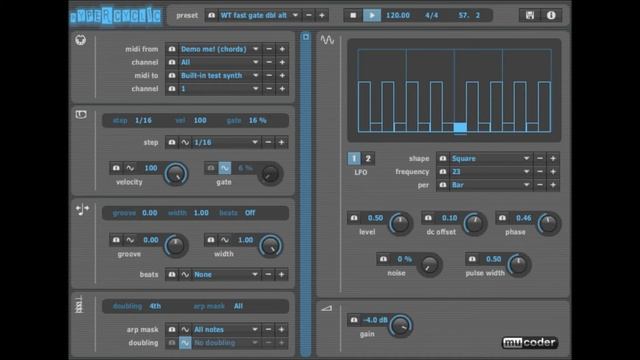Open the save preset disk icon
The height and width of the screenshot is (360, 640).
coord(530,16)
